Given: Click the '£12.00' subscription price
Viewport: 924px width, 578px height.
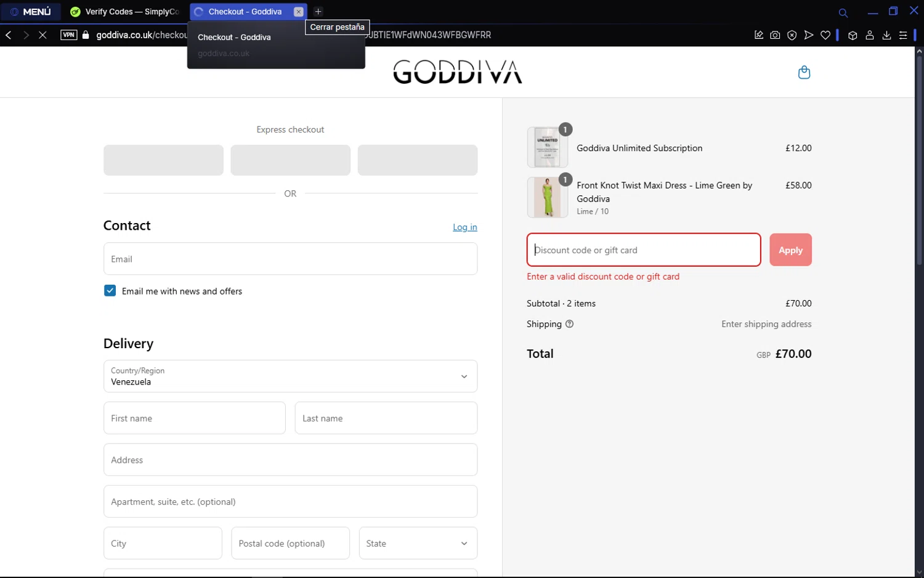Looking at the screenshot, I should coord(798,148).
